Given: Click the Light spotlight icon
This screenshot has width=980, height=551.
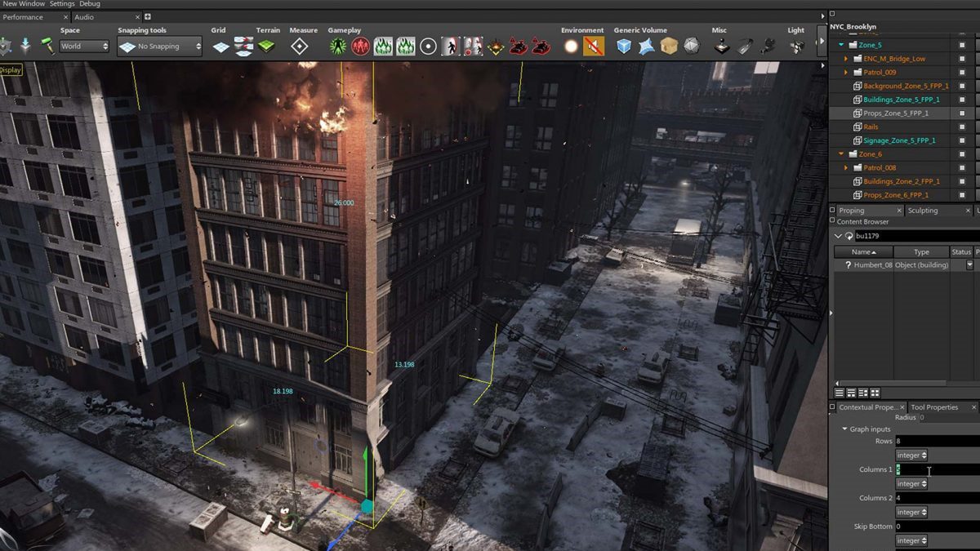Looking at the screenshot, I should point(796,47).
